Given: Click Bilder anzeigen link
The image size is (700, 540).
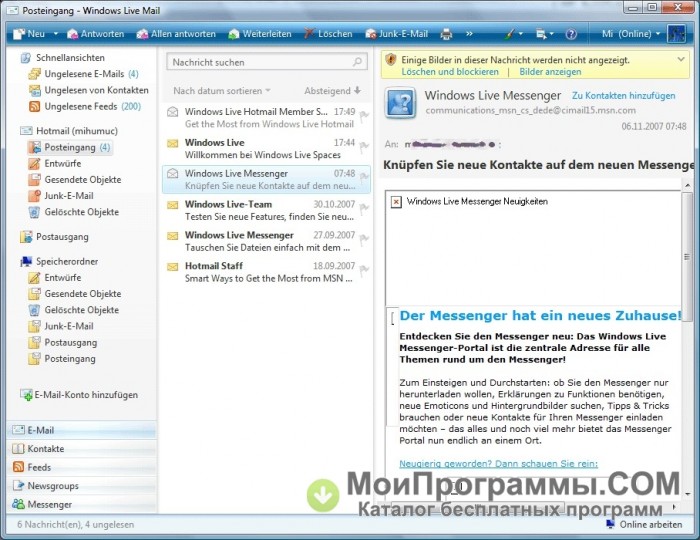Looking at the screenshot, I should (550, 72).
